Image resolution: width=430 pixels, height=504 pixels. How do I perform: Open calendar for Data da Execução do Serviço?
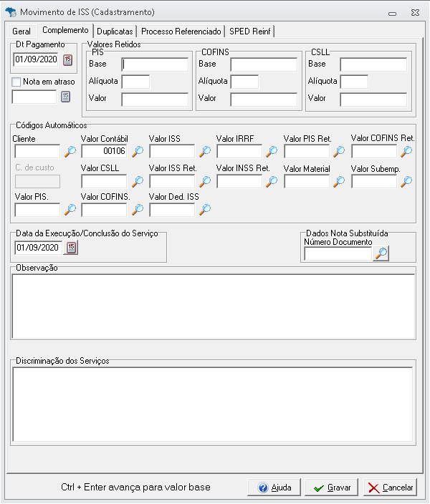(71, 248)
